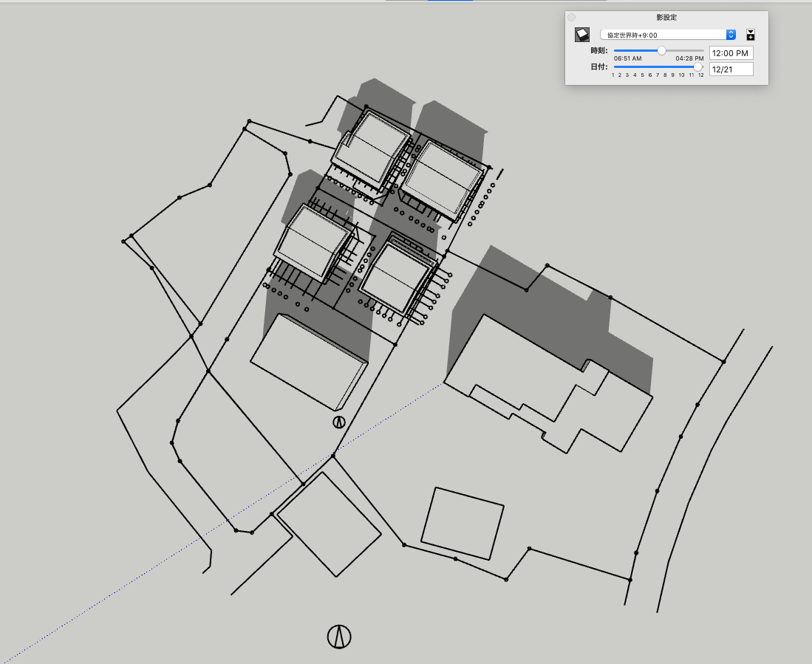This screenshot has height=664, width=812.
Task: Click month 9 on the date scale
Action: (x=672, y=75)
